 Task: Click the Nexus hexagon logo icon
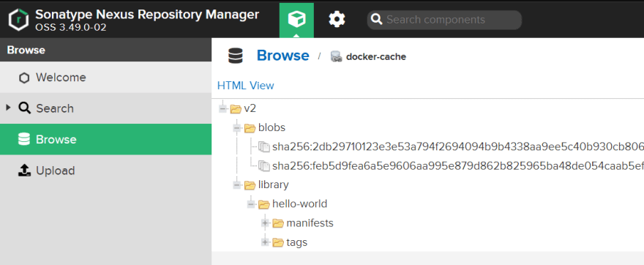click(19, 19)
